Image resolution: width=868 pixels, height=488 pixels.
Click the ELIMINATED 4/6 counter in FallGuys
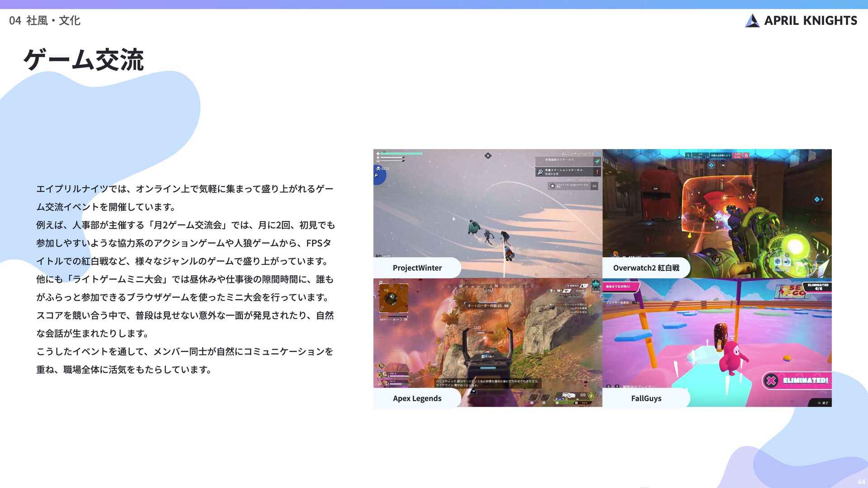[x=818, y=287]
